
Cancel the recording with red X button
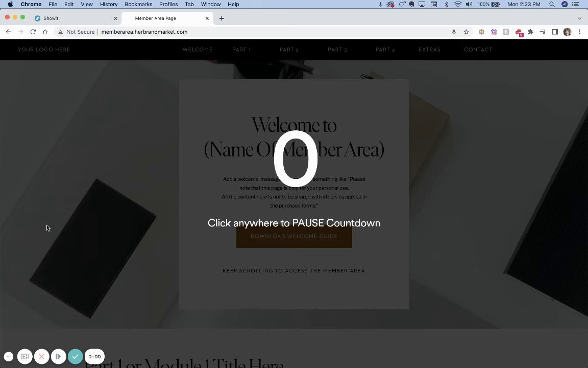[42, 356]
